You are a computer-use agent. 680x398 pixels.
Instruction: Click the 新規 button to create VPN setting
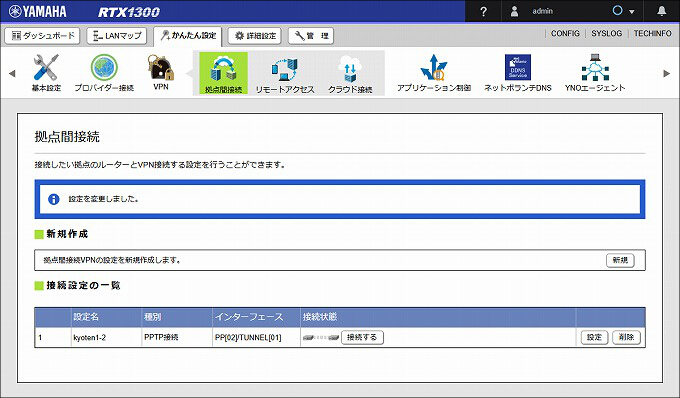620,260
